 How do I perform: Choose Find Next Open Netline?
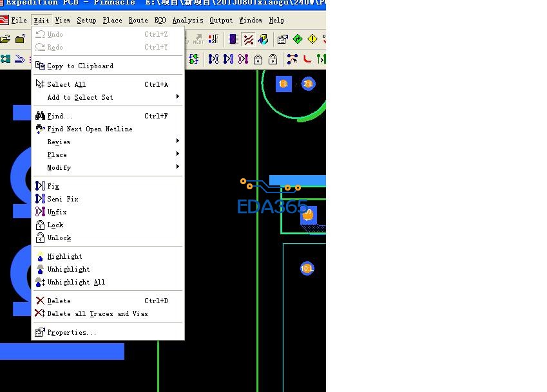(x=108, y=129)
